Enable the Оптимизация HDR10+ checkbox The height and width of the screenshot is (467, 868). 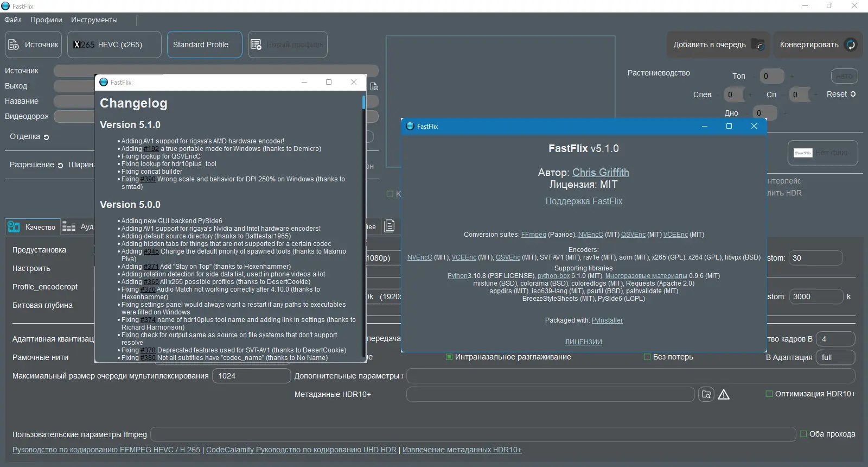coord(769,394)
